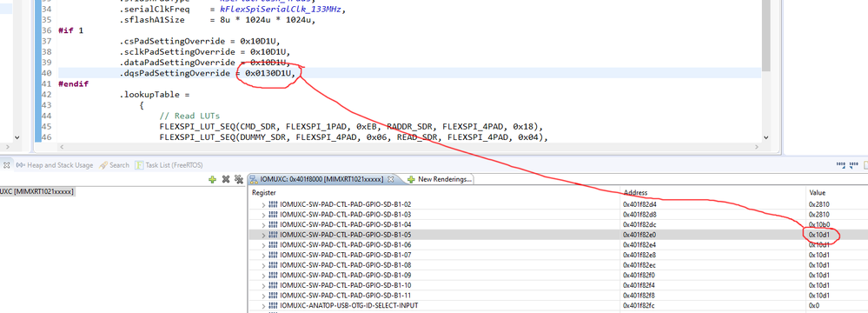Expand the IOMUXC-SW-PAD-CTL-PAD-GPIO-SD-B1-11 register

tap(263, 296)
